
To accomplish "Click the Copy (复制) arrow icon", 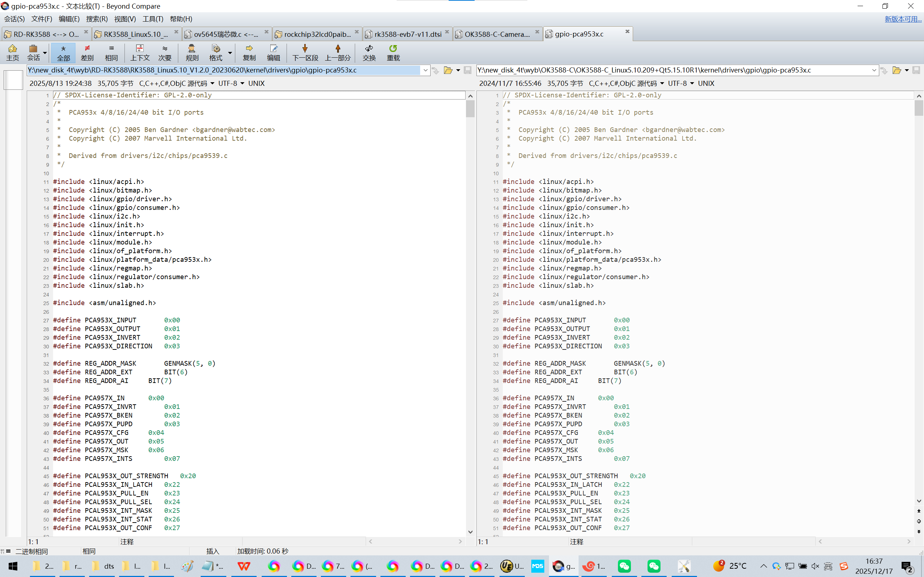I will 249,52.
